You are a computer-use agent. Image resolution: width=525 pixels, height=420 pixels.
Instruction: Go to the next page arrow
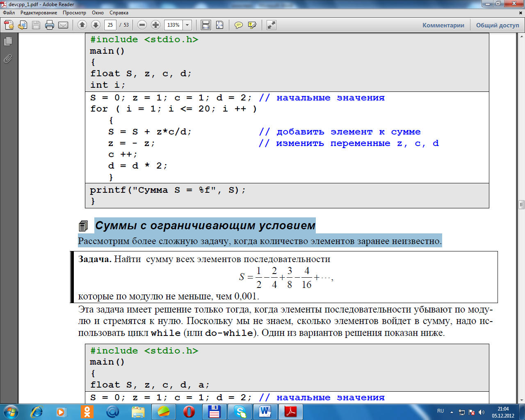point(96,25)
